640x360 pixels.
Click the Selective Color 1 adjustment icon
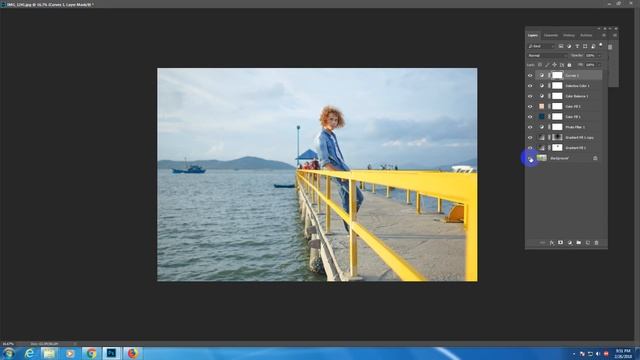[542, 86]
